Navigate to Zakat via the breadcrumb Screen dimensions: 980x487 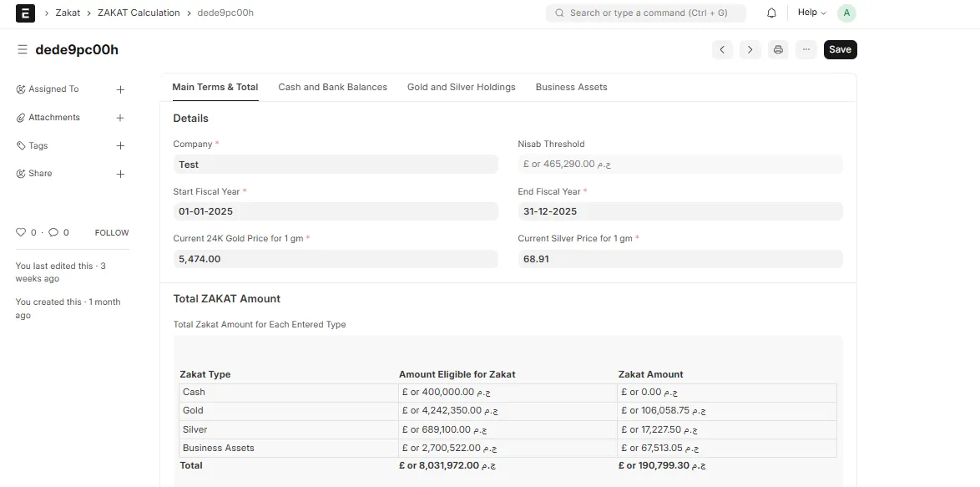(67, 13)
